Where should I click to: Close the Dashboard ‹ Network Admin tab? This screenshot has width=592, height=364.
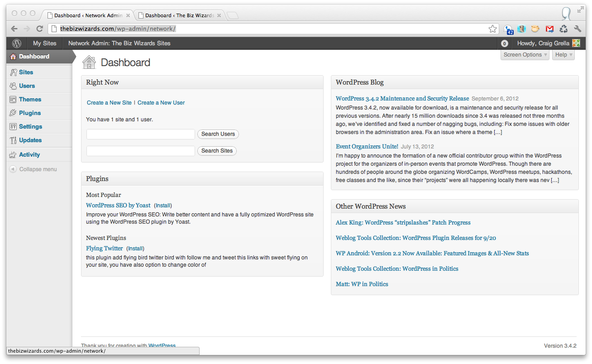[128, 15]
